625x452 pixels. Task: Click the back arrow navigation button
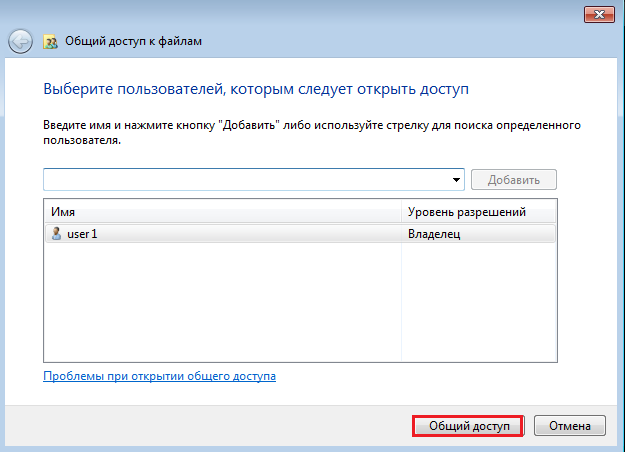[x=20, y=41]
